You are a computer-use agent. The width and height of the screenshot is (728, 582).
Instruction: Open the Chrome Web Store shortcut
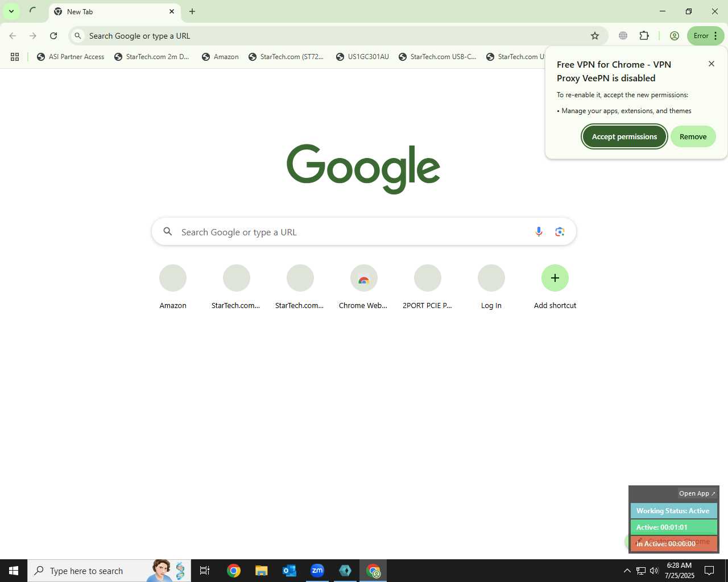click(x=364, y=287)
